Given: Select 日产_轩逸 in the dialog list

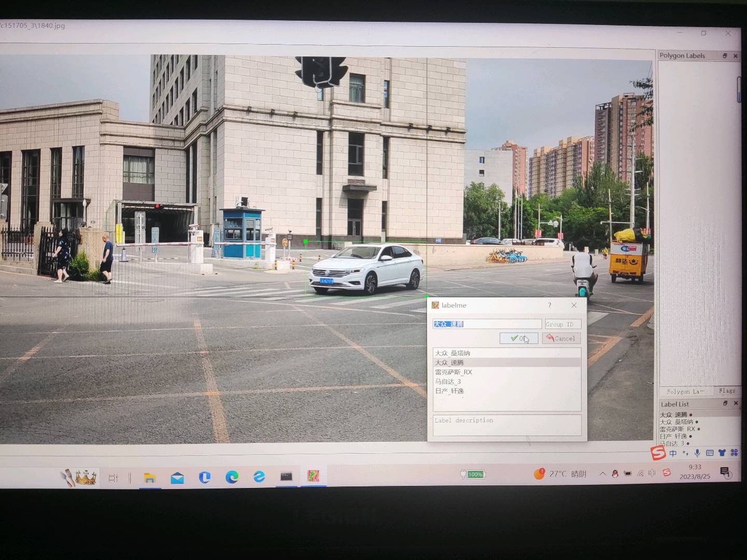Looking at the screenshot, I should (x=450, y=391).
